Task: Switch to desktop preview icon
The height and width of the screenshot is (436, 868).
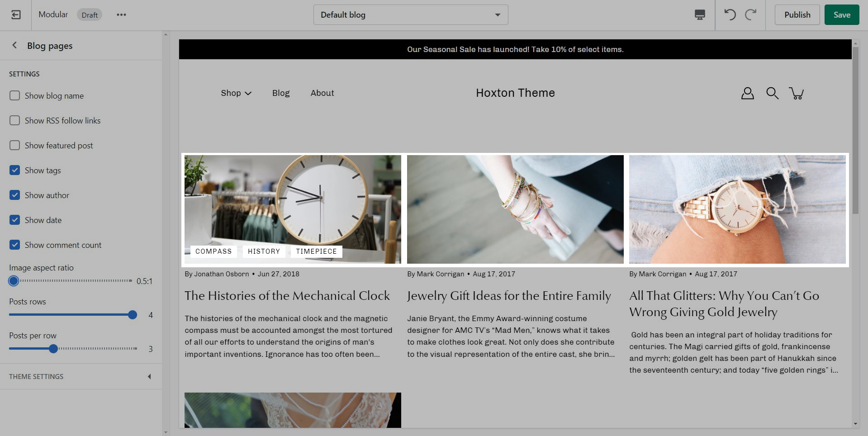Action: point(699,15)
